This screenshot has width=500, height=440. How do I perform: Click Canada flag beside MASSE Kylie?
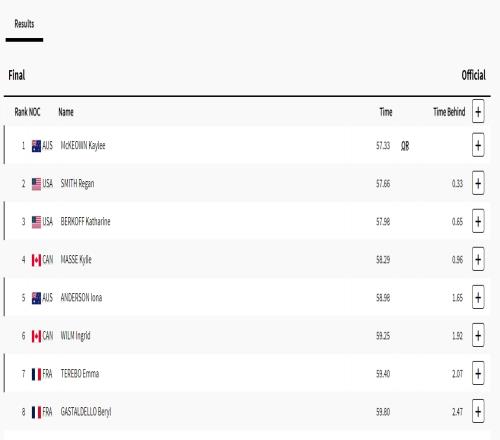36,260
